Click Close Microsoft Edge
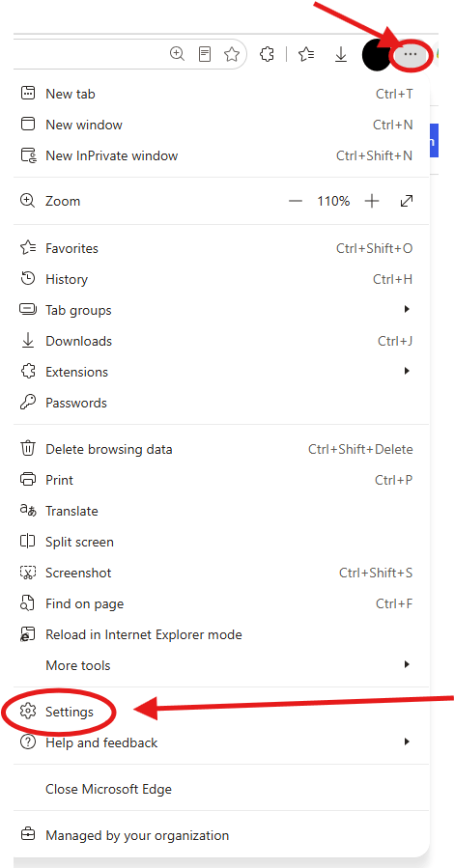454x868 pixels. pyautogui.click(x=221, y=789)
